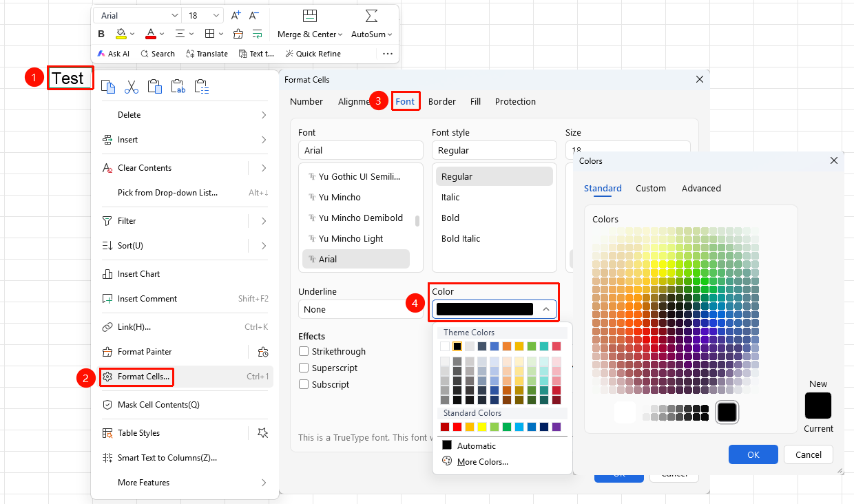Select the Automatic black color swatch
The image size is (854, 504).
[447, 446]
